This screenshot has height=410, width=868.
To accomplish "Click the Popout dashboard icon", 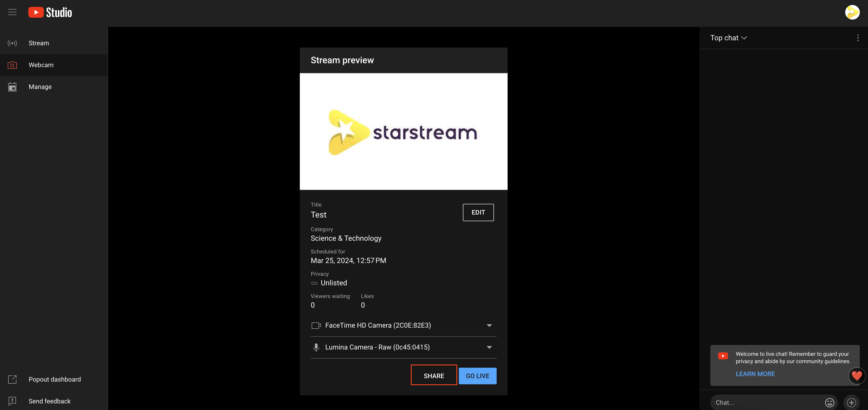I will [x=12, y=379].
